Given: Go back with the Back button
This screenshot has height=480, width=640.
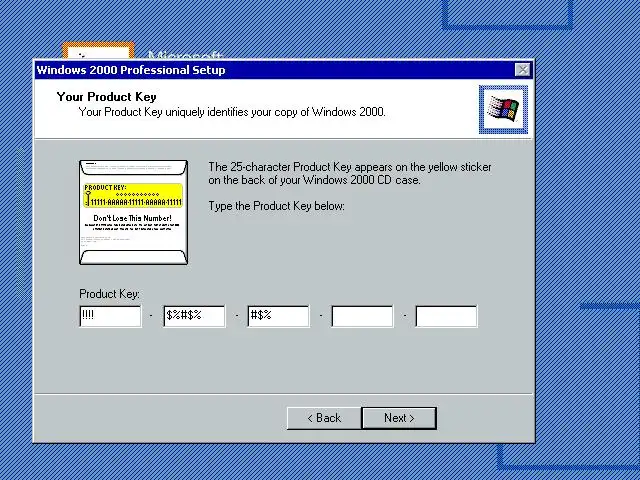Looking at the screenshot, I should 324,418.
